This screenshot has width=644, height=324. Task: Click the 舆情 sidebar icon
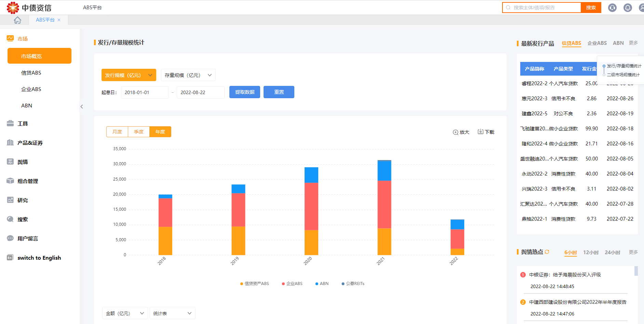pos(10,161)
